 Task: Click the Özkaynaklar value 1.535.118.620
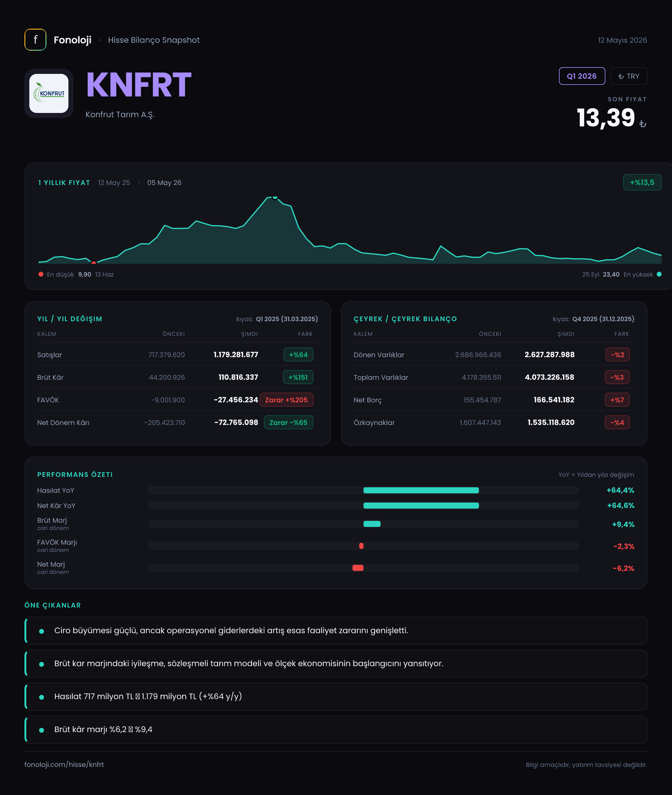tap(551, 422)
